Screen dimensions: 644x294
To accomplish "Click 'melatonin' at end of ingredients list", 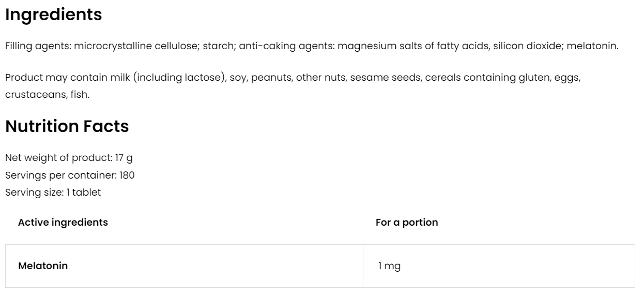I will [592, 46].
